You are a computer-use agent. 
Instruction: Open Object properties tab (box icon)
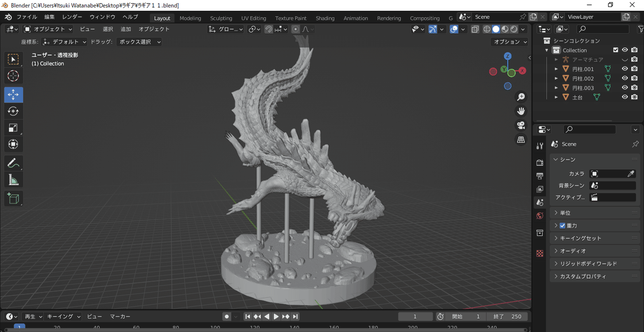540,233
